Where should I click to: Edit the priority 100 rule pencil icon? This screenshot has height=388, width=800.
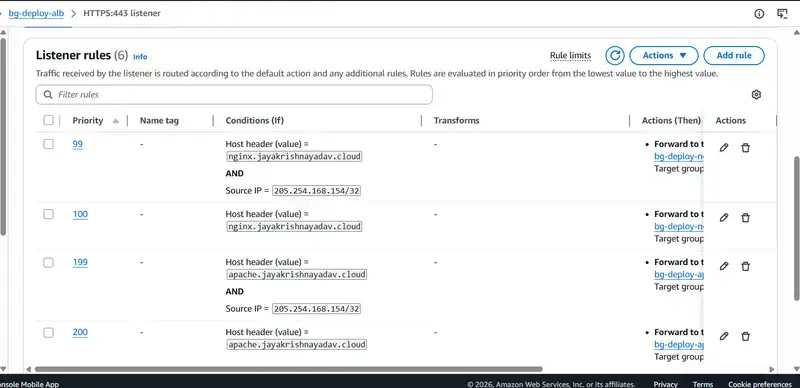point(723,217)
